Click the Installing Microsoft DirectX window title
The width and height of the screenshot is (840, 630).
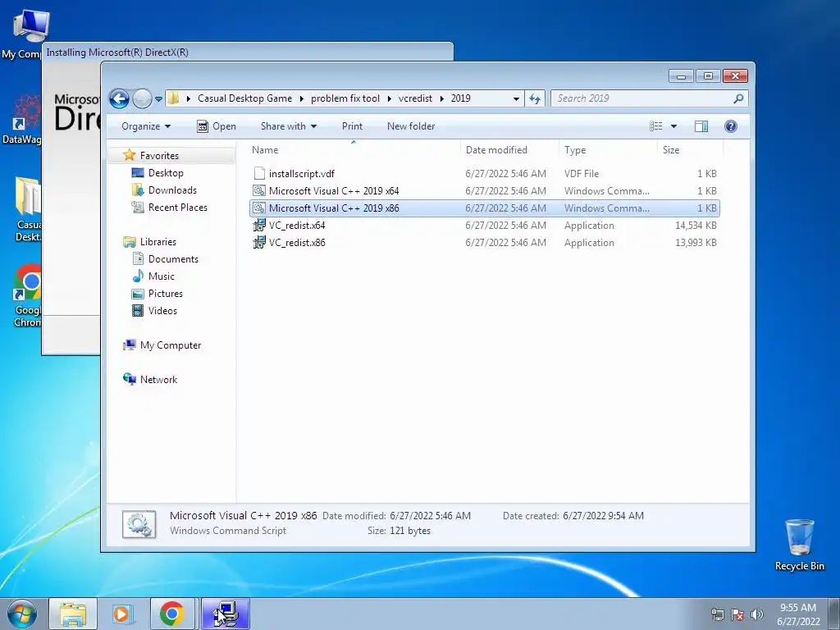coord(117,52)
